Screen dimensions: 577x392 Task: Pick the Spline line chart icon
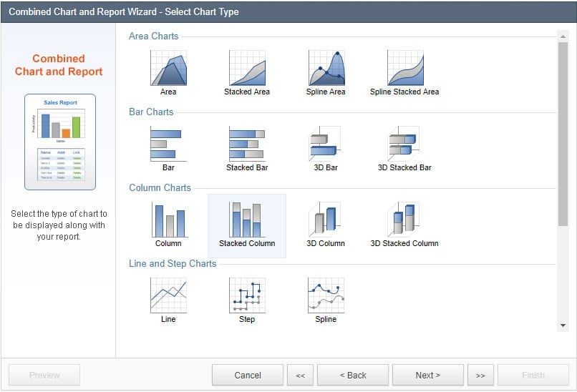[326, 295]
